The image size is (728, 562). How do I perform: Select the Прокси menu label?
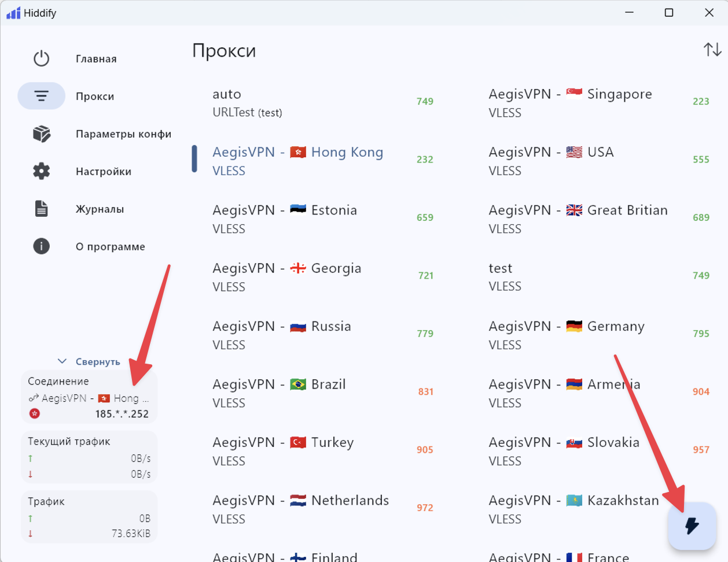click(95, 97)
